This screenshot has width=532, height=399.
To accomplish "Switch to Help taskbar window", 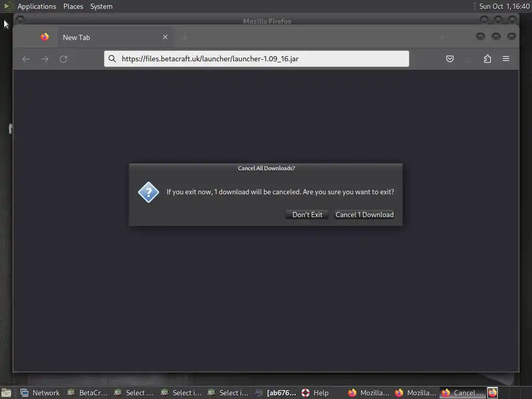I will (315, 393).
